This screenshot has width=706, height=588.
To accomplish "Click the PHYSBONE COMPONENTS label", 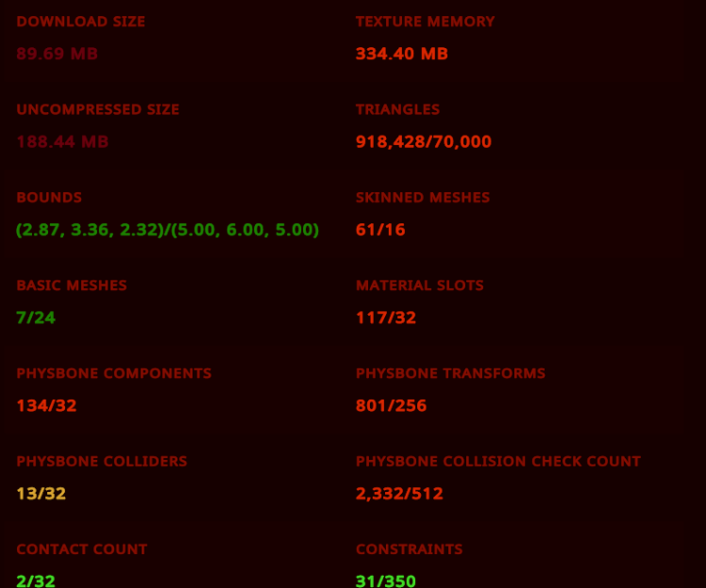I will 114,373.
